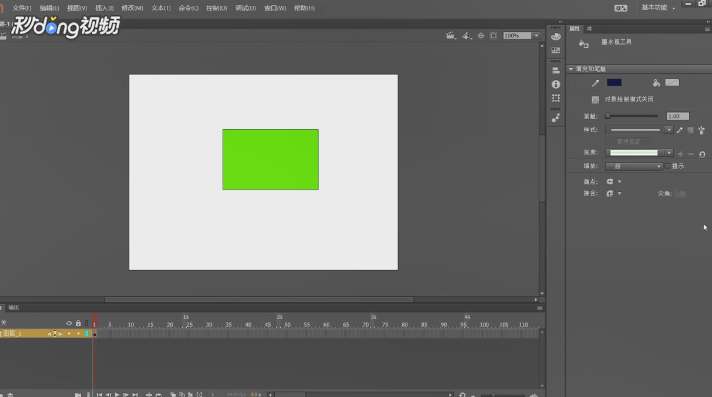Click step back one frame button
This screenshot has height=397, width=712.
click(x=108, y=395)
